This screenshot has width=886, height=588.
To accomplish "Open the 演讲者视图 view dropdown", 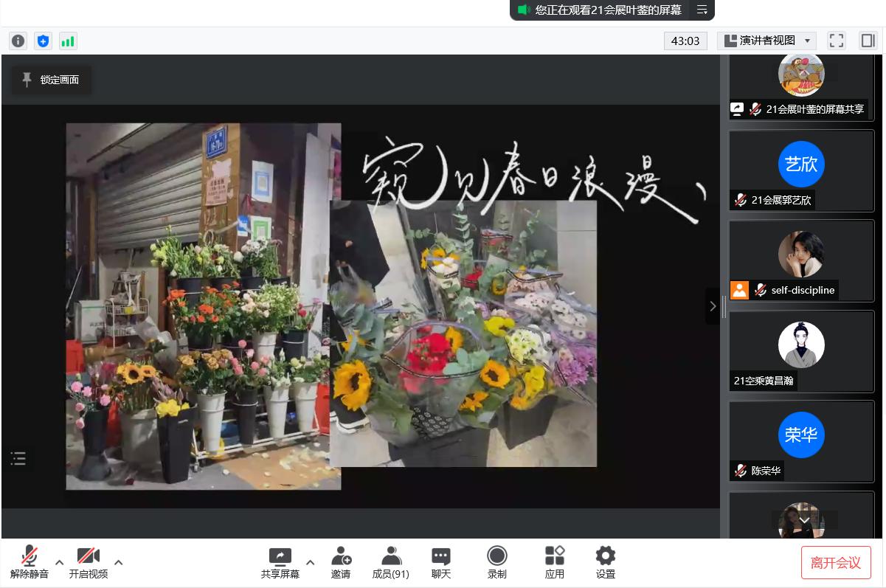I will pos(766,41).
